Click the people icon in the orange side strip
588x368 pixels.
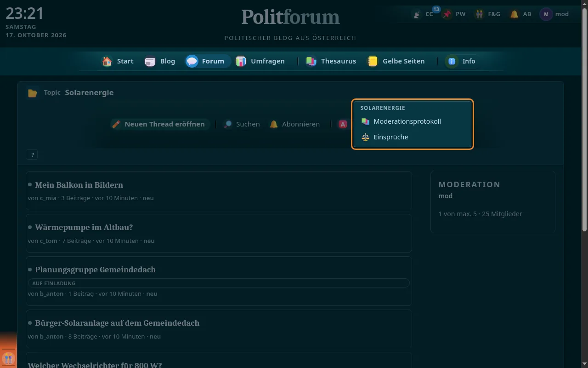[x=8, y=358]
